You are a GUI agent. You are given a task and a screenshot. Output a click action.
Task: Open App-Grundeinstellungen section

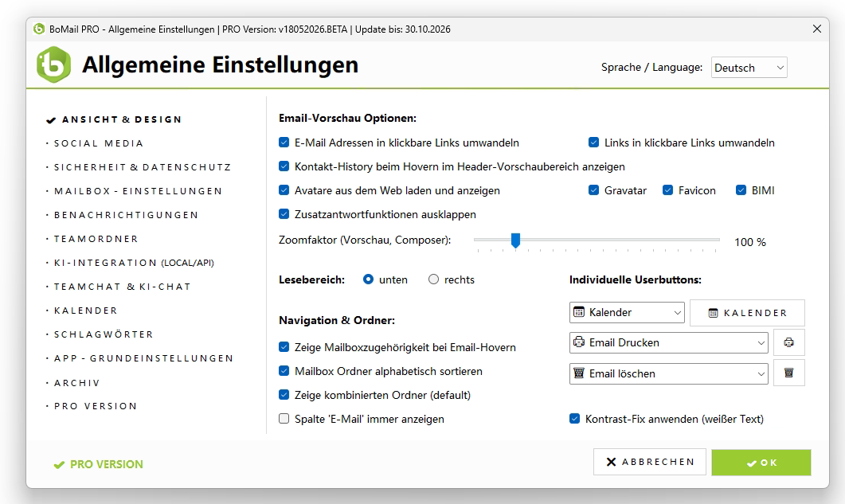point(143,358)
